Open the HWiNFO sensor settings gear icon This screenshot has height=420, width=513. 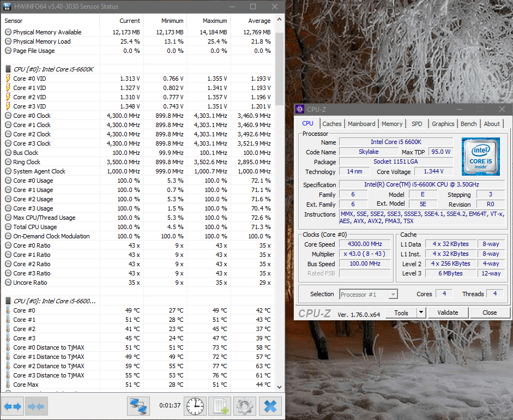click(x=245, y=406)
